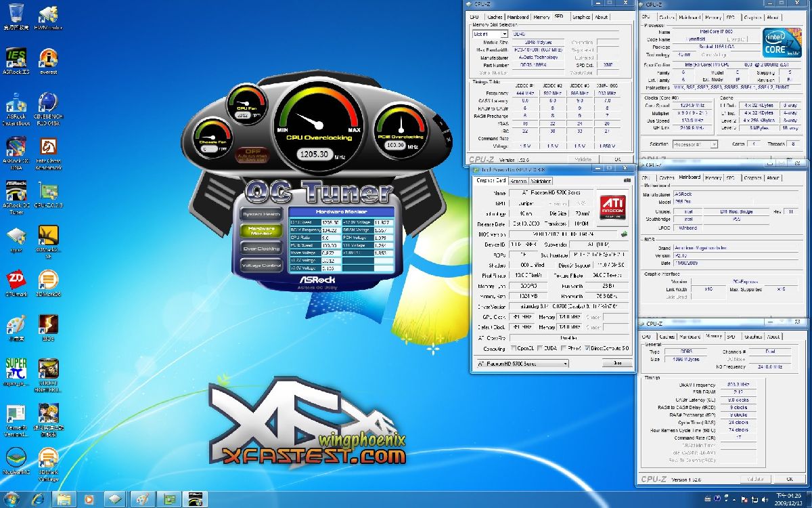Click the BIOS save icon in GPU-Z

point(624,234)
